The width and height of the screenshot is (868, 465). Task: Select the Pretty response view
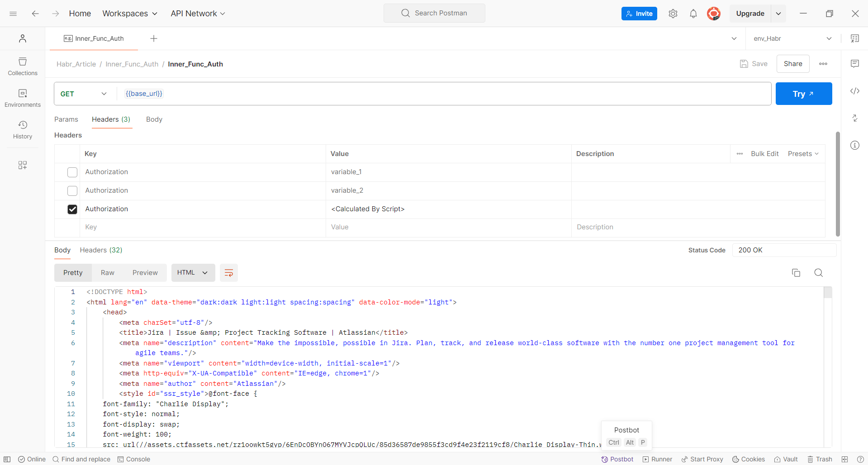pos(73,273)
